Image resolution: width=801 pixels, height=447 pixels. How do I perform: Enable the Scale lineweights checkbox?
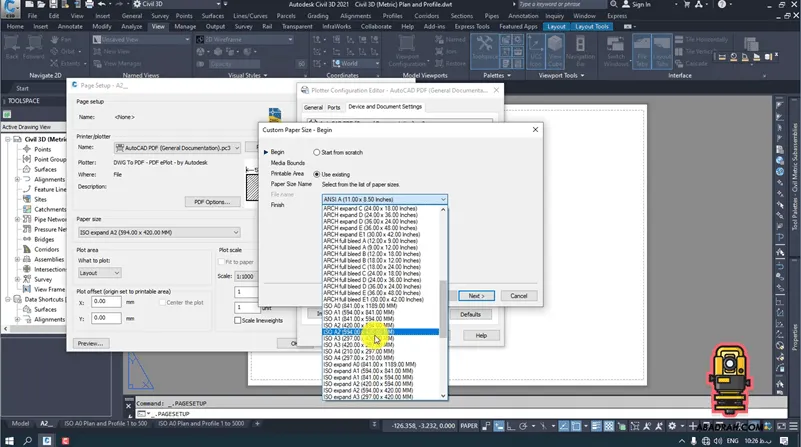[x=237, y=321]
